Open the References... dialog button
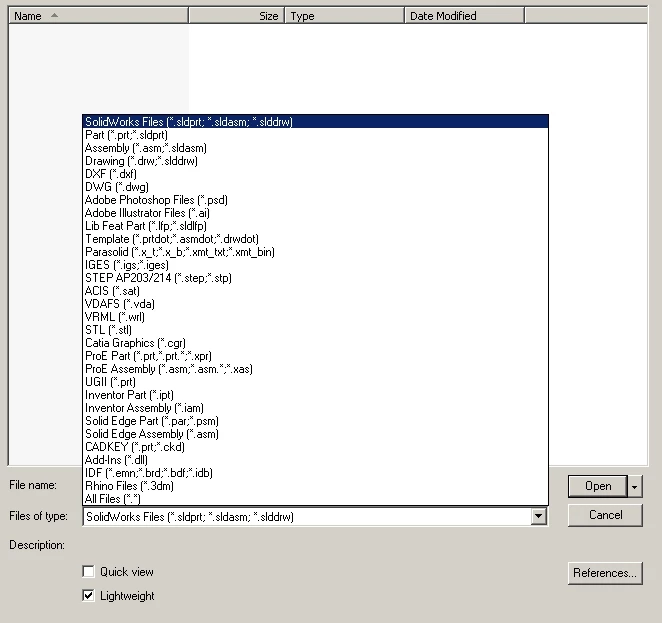 tap(605, 573)
